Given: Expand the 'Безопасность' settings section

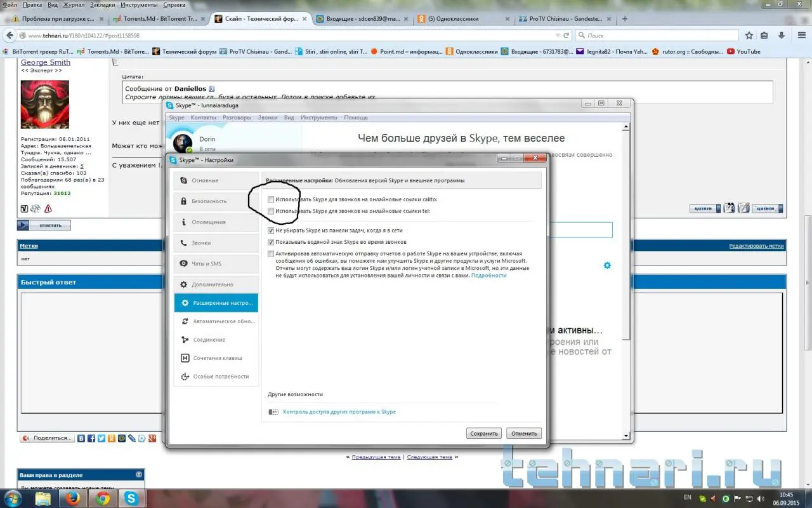Looking at the screenshot, I should 216,201.
